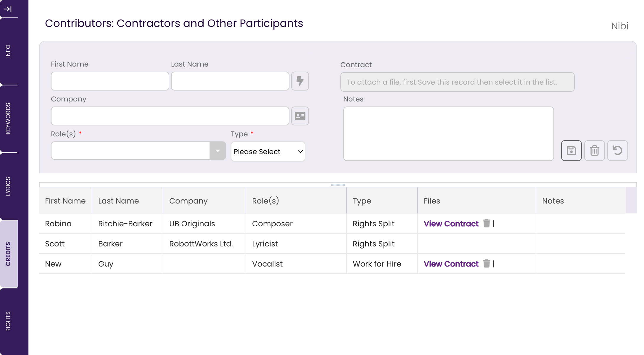
Task: Click the Role(s) text input box
Action: (131, 151)
